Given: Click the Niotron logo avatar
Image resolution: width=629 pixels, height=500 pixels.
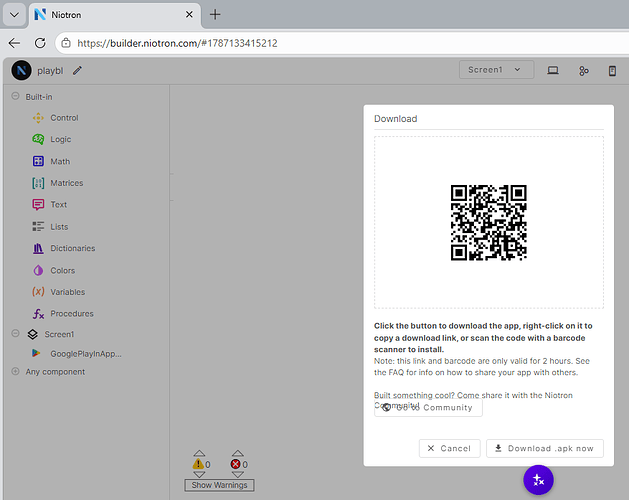Looking at the screenshot, I should click(22, 71).
